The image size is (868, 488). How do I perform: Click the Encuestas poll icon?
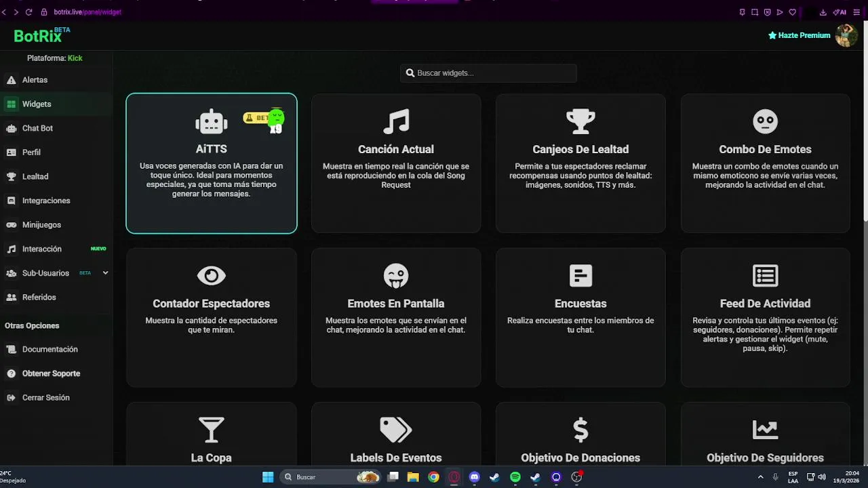(580, 276)
